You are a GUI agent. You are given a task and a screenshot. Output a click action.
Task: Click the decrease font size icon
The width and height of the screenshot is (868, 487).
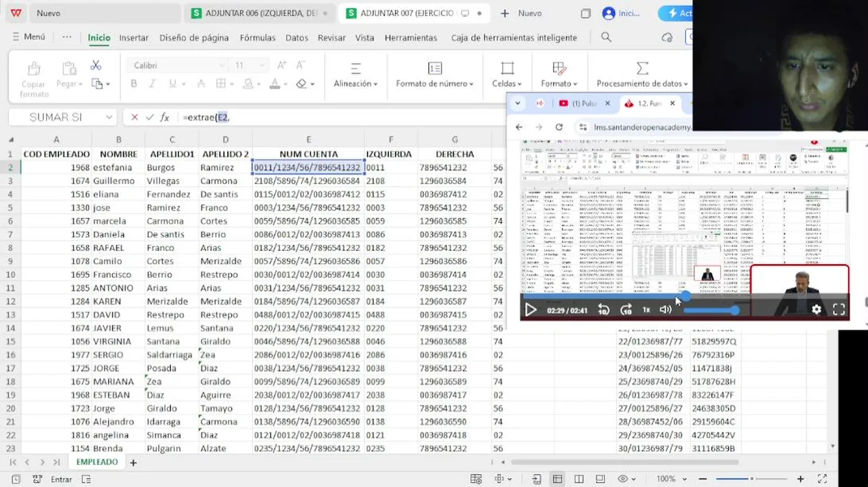pos(301,65)
